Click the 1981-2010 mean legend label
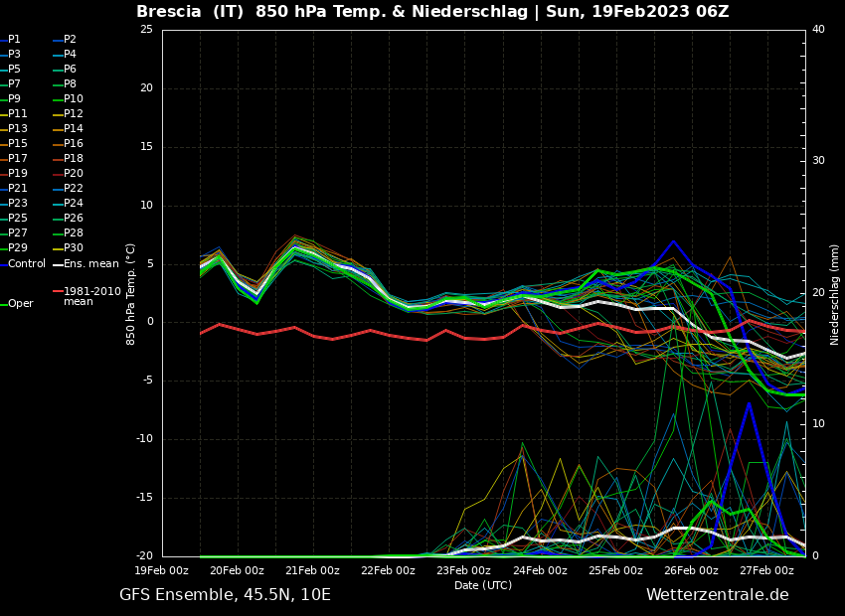Viewport: 845px width, 616px height. [92, 297]
